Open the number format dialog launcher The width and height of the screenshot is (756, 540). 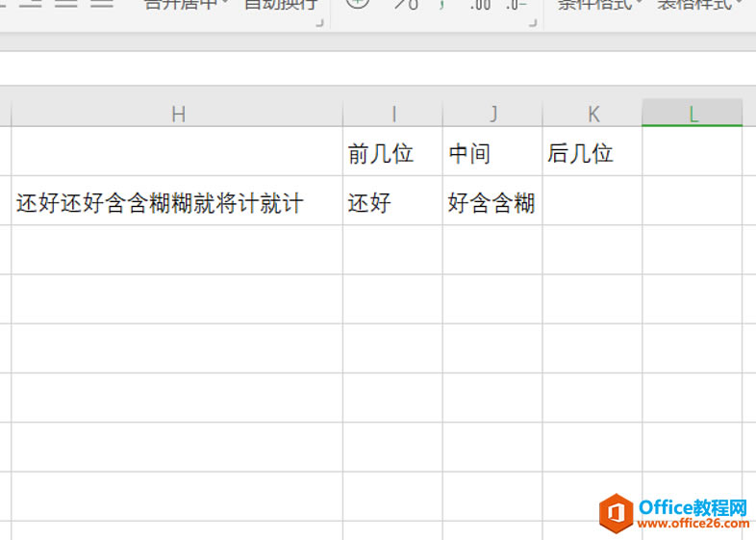point(532,23)
